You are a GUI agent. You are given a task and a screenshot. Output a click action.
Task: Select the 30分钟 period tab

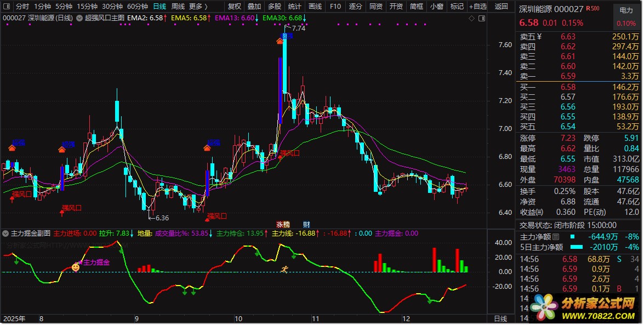(112, 6)
